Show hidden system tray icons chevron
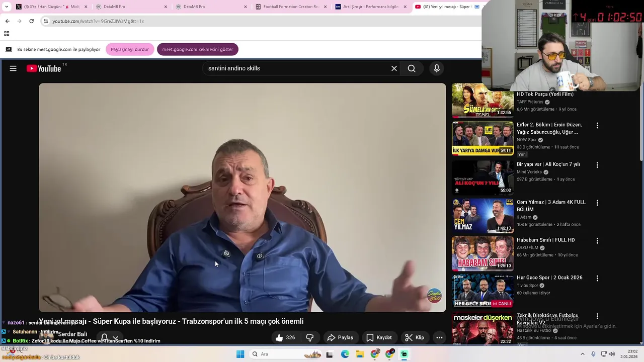 tap(583, 354)
